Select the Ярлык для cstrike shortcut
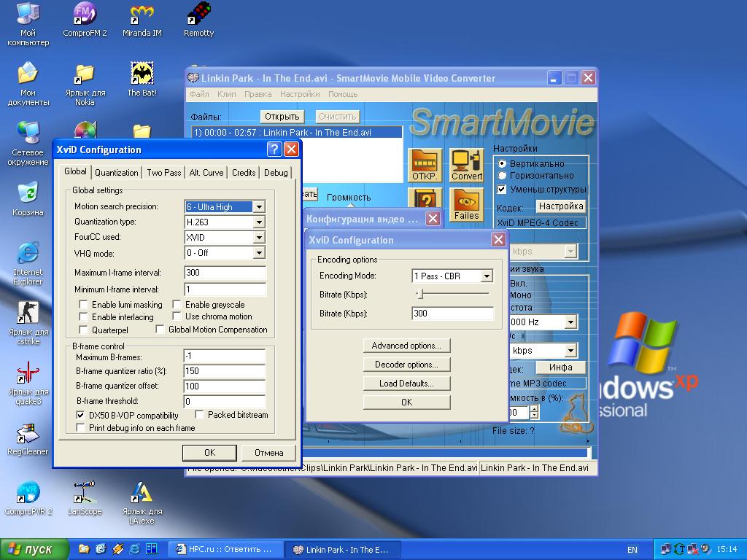This screenshot has height=560, width=747. coord(28,323)
